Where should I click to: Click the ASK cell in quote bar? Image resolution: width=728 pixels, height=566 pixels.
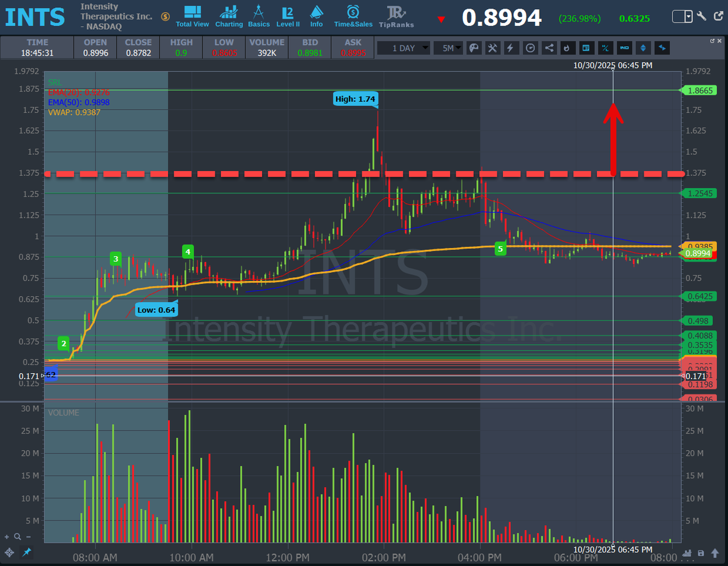click(352, 47)
